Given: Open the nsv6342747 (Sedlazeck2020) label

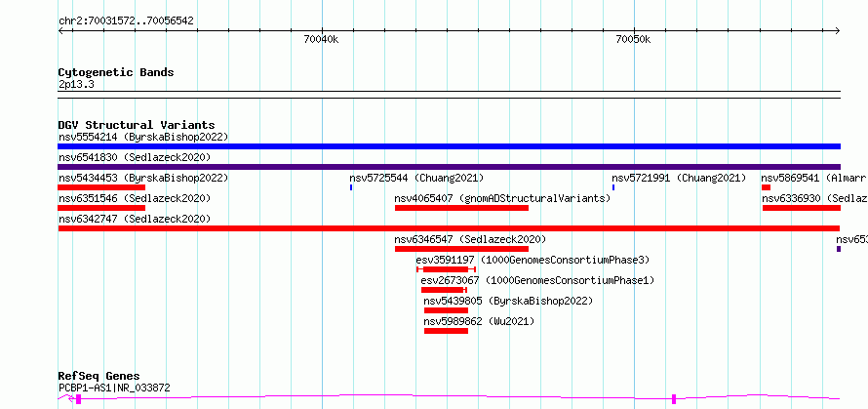Looking at the screenshot, I should pyautogui.click(x=135, y=219).
